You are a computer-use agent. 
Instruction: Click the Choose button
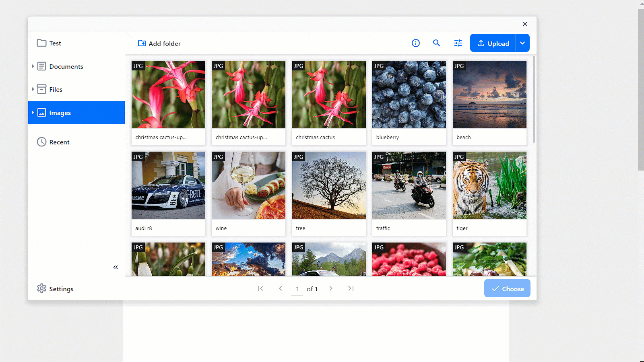pos(507,288)
